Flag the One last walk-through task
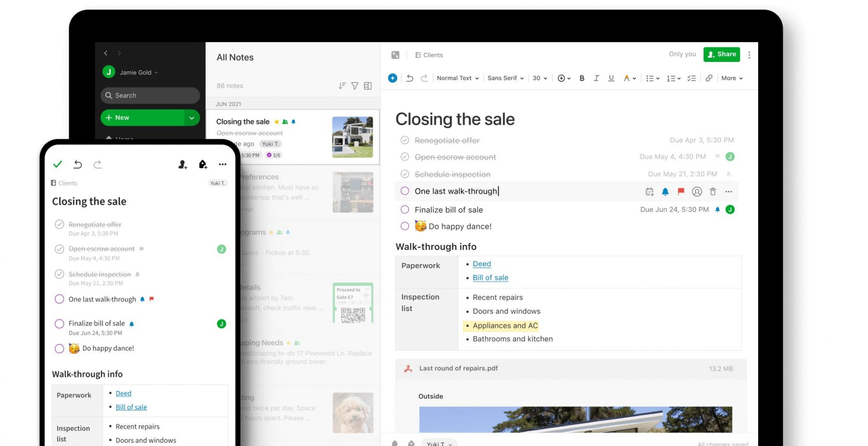This screenshot has width=868, height=446. click(x=681, y=192)
